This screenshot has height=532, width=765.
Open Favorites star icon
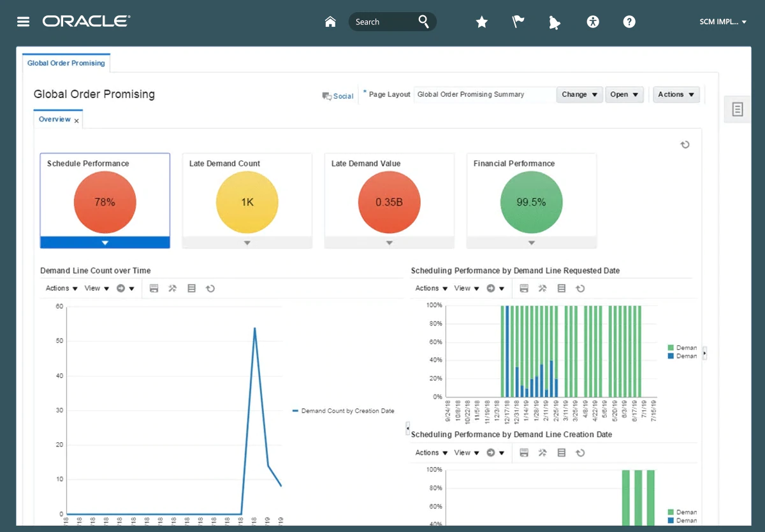click(x=482, y=22)
